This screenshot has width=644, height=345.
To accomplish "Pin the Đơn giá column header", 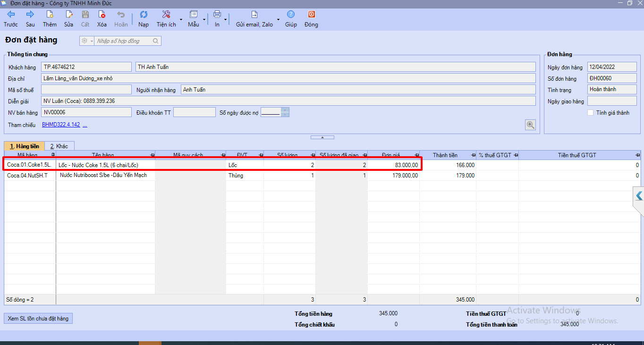I will point(416,155).
